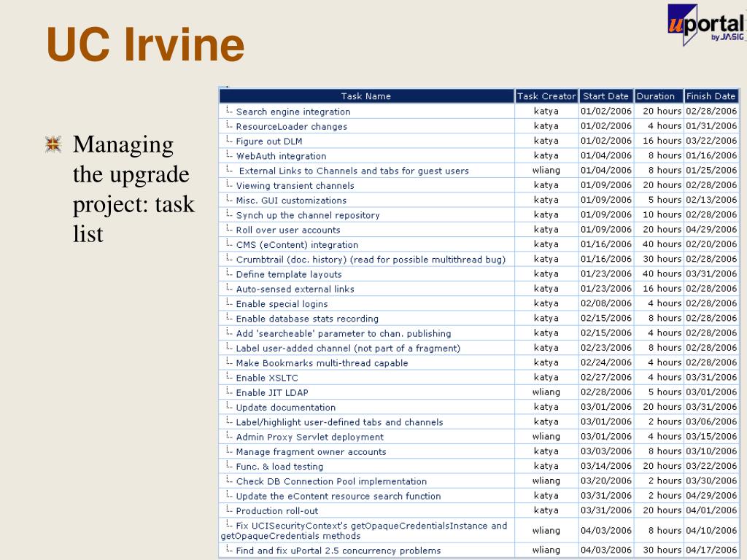The width and height of the screenshot is (747, 560).
Task: Select Enable database stats recording task
Action: coord(307,318)
